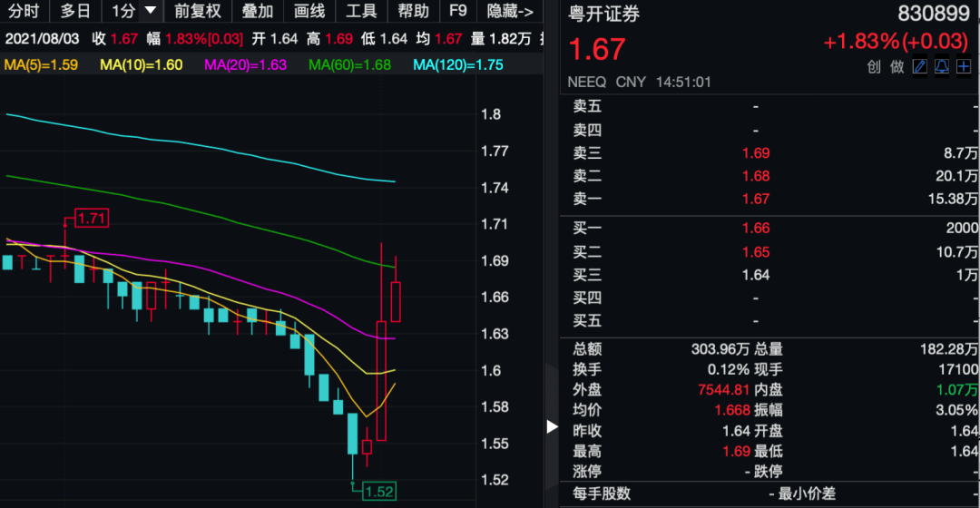Add stock to watchlist via plus icon
980x508 pixels.
963,66
